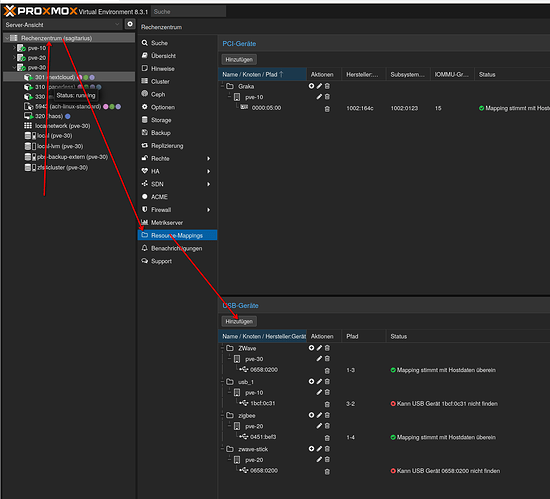Image resolution: width=550 pixels, height=499 pixels.
Task: Add a node to the Graka mapping
Action: [x=311, y=86]
